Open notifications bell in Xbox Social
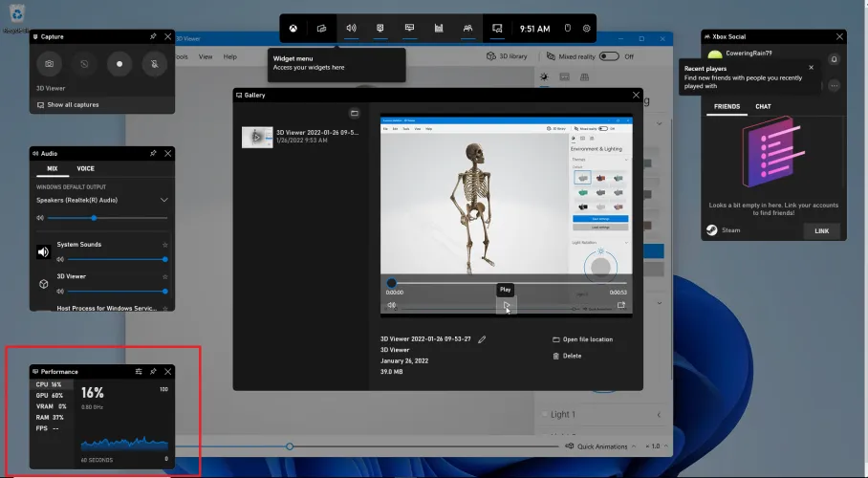This screenshot has width=868, height=478. (x=834, y=58)
